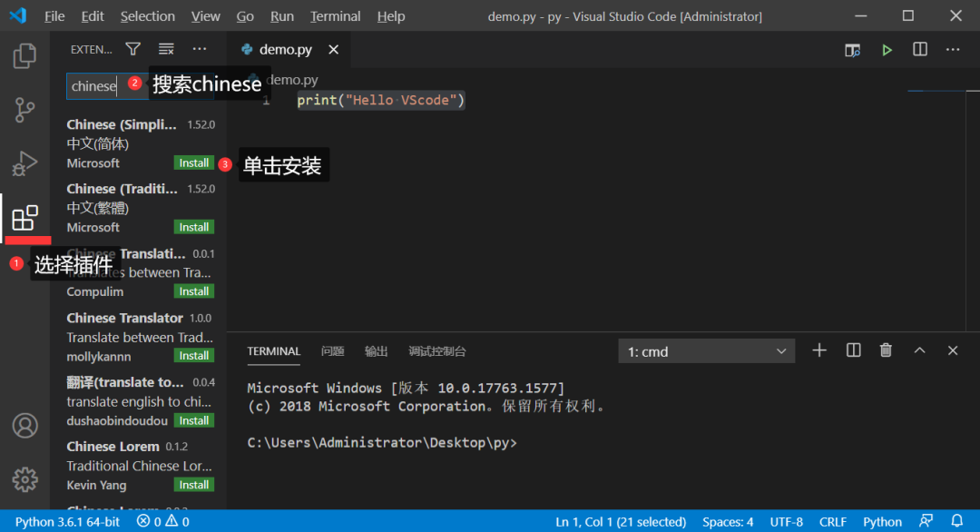The width and height of the screenshot is (980, 532).
Task: Show errors and warnings count in status bar
Action: tap(163, 521)
